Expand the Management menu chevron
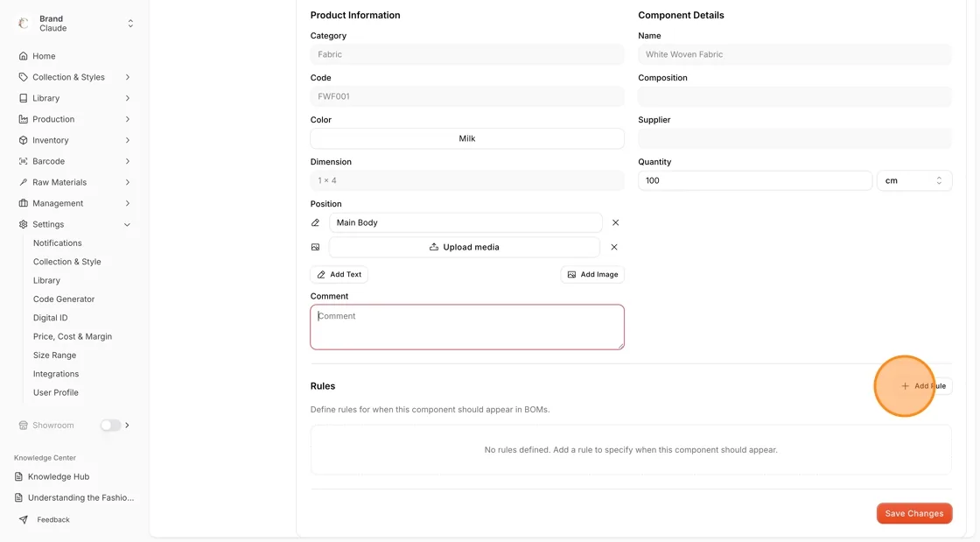 128,203
